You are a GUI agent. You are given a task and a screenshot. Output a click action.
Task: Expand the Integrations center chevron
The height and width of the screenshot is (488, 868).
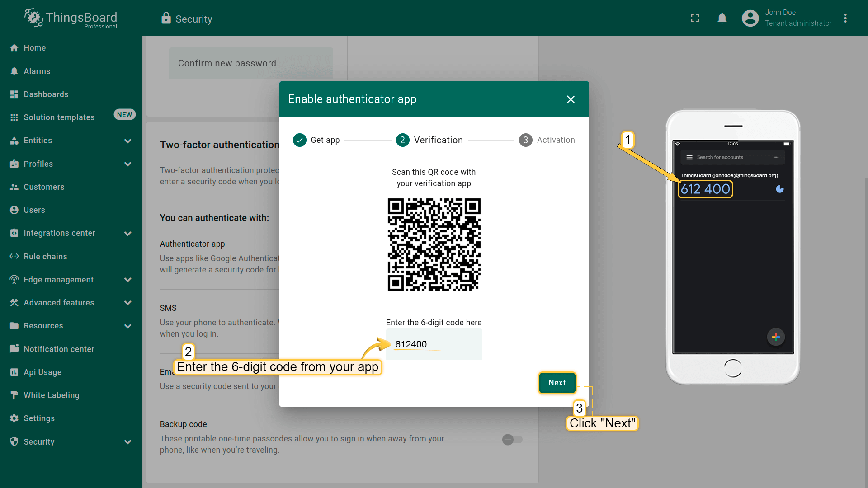pyautogui.click(x=128, y=234)
